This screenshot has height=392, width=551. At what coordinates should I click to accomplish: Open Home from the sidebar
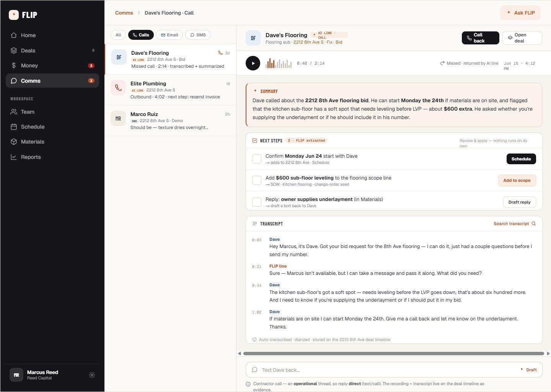(52, 35)
